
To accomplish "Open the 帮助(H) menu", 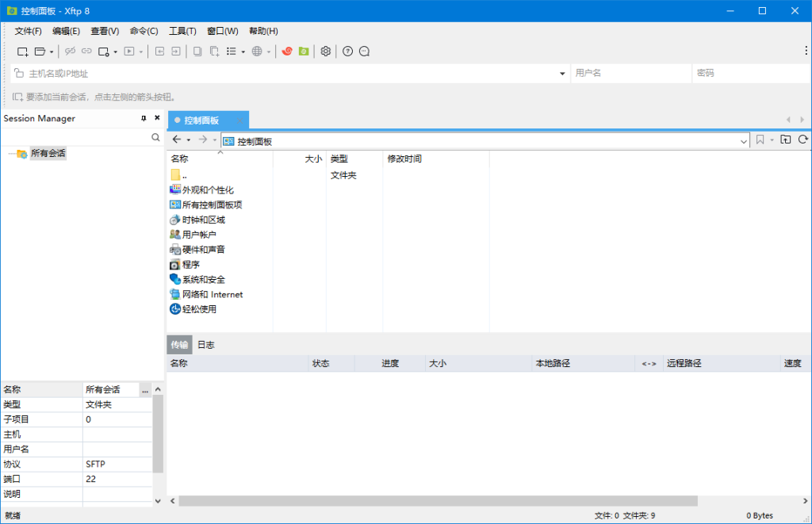I will coord(263,31).
